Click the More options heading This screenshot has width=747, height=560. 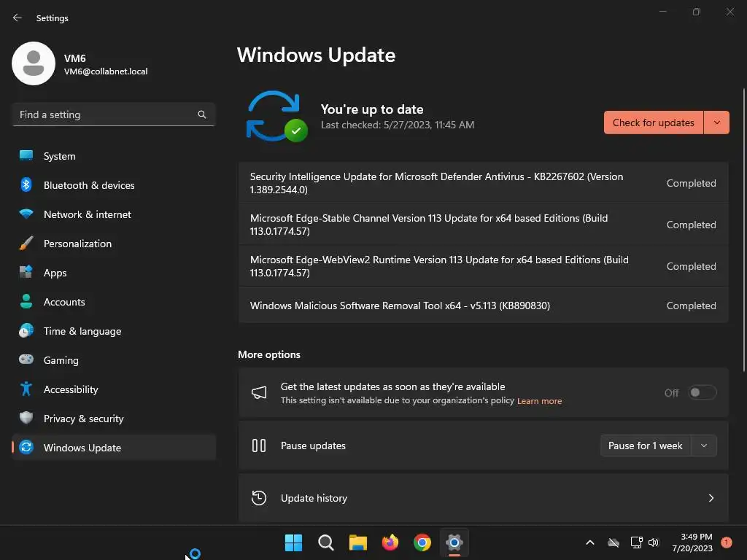[269, 355]
